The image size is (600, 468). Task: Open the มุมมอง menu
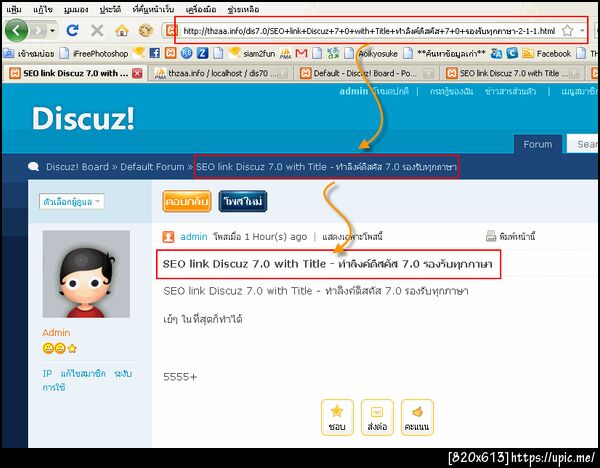click(76, 9)
